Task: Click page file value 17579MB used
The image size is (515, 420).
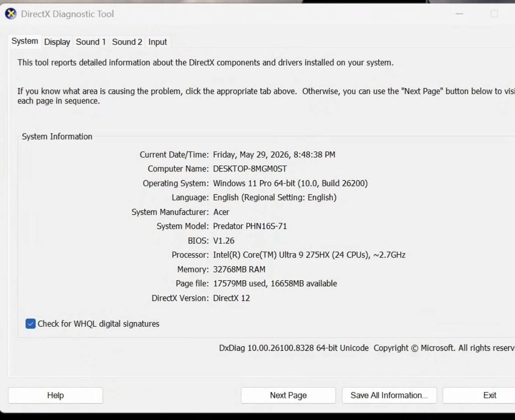Action: (275, 283)
